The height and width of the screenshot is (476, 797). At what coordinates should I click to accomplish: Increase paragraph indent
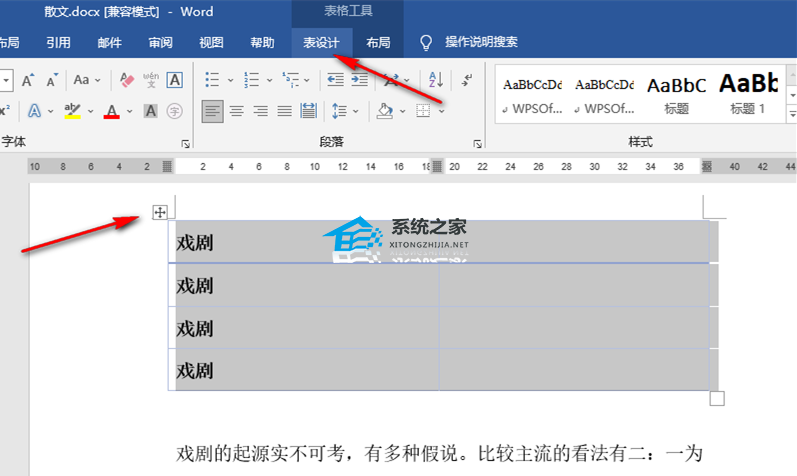[359, 79]
